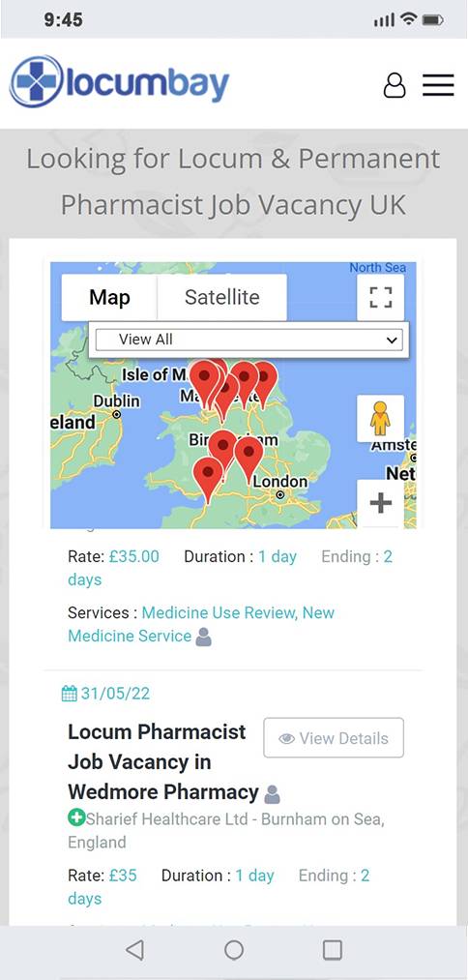Switch to Map view tab
Viewport: 468px width, 980px height.
click(109, 298)
